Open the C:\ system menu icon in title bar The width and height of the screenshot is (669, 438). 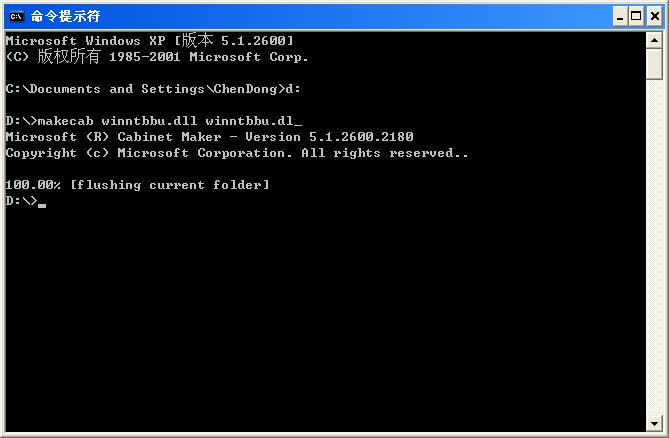pos(16,17)
